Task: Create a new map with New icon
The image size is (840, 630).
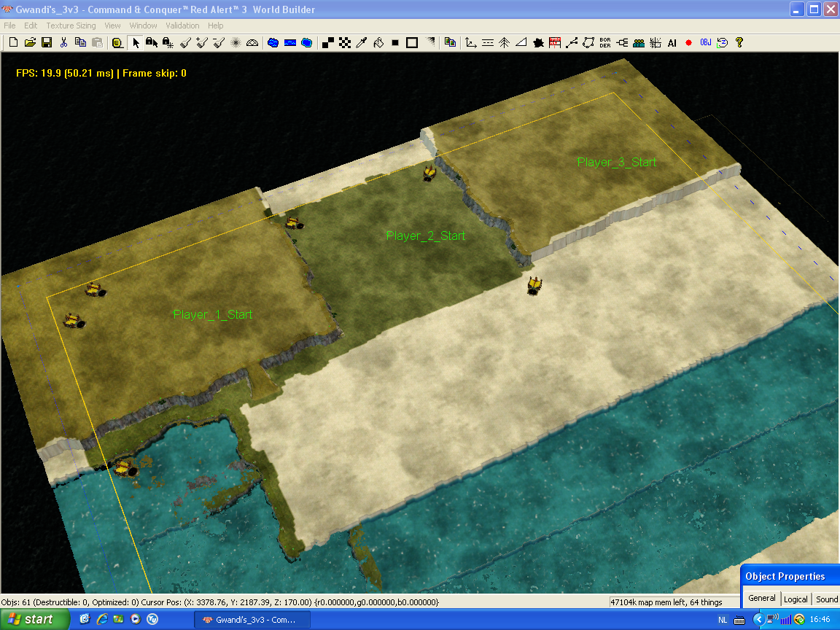Action: 13,42
